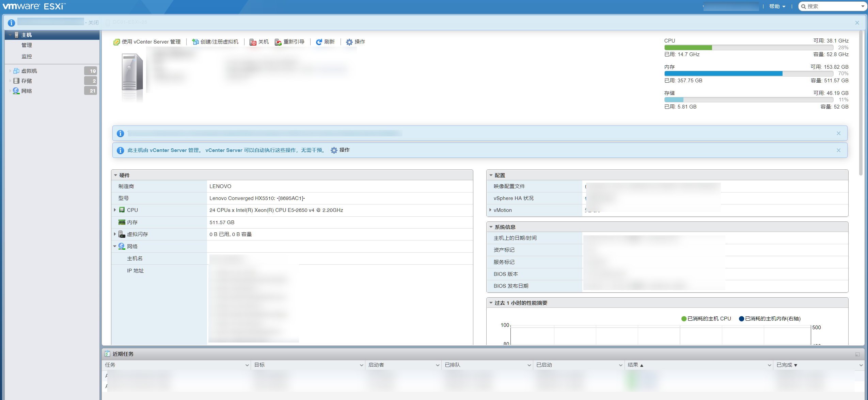Open the 目标 column dropdown
Image resolution: width=868 pixels, height=400 pixels.
coord(362,365)
